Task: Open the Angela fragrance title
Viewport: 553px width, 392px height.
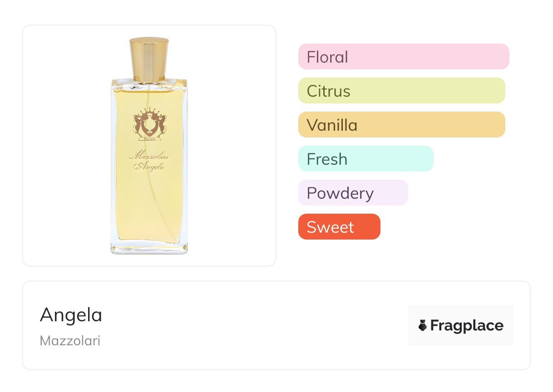Action: click(71, 315)
